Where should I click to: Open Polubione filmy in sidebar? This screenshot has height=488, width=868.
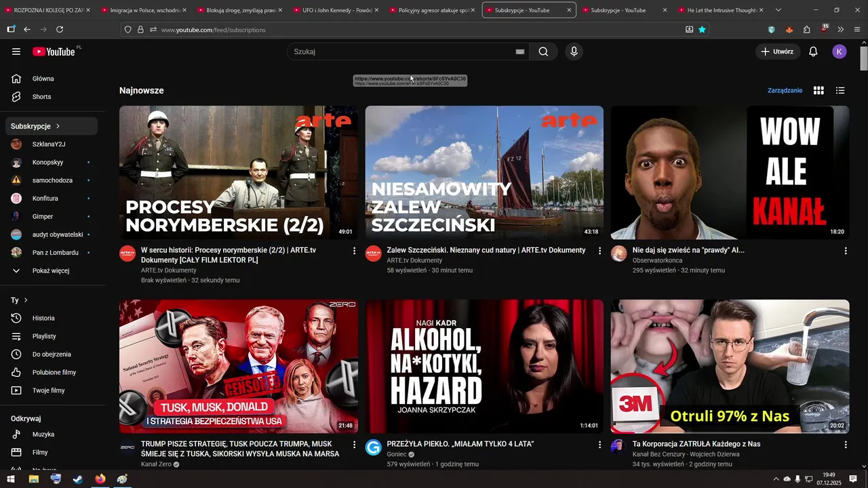pyautogui.click(x=52, y=372)
